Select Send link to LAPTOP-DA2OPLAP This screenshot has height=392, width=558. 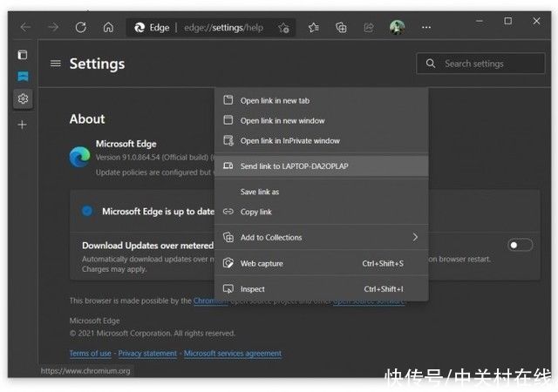click(x=321, y=166)
